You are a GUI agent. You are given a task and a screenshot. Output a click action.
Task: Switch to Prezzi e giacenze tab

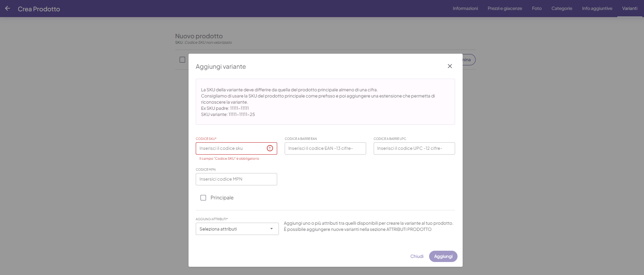point(505,9)
